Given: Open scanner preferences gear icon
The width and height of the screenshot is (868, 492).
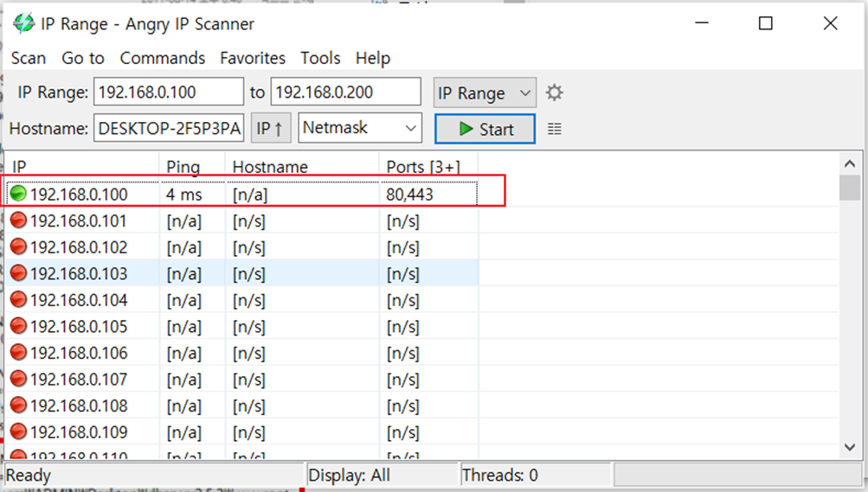Looking at the screenshot, I should tap(554, 93).
